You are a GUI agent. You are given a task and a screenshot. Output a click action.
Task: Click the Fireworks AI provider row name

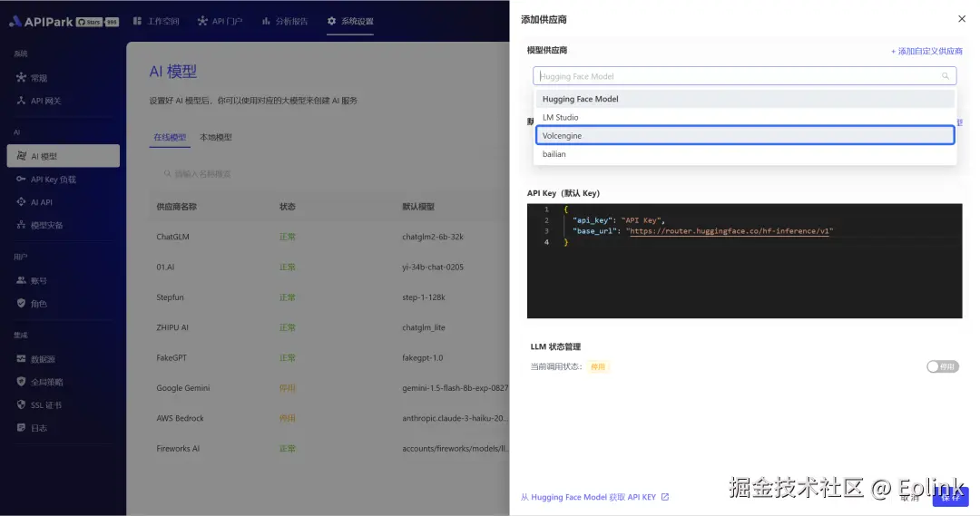[178, 449]
